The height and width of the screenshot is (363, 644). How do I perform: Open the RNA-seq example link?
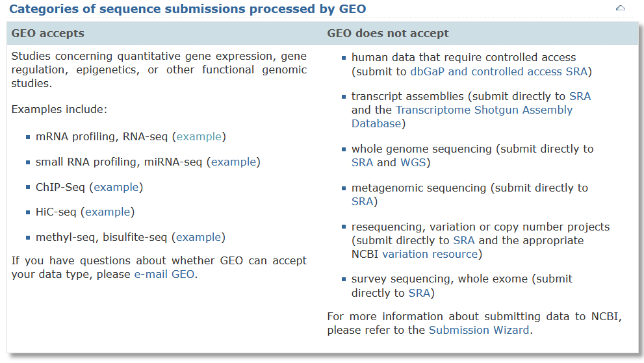pos(199,136)
